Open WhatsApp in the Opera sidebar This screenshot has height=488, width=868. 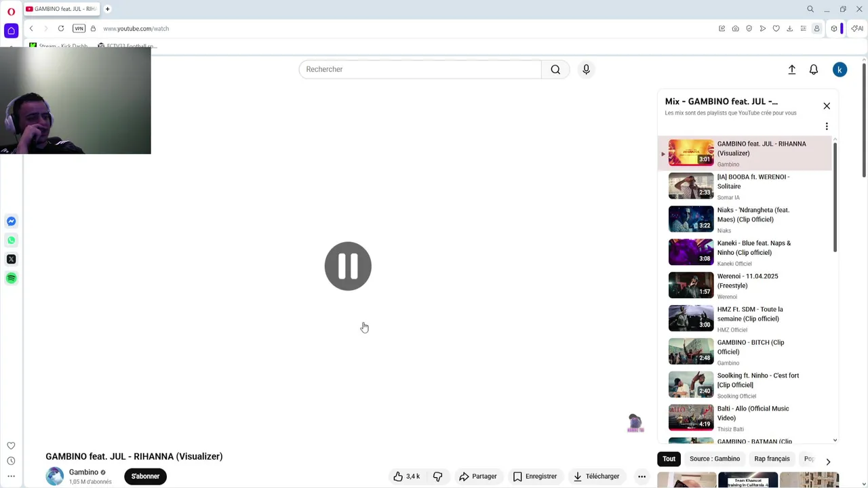11,240
